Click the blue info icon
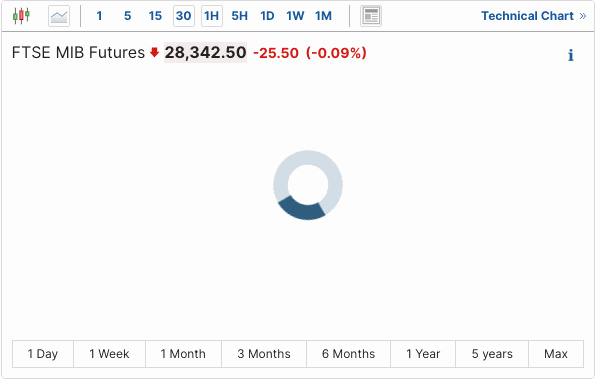 point(571,55)
